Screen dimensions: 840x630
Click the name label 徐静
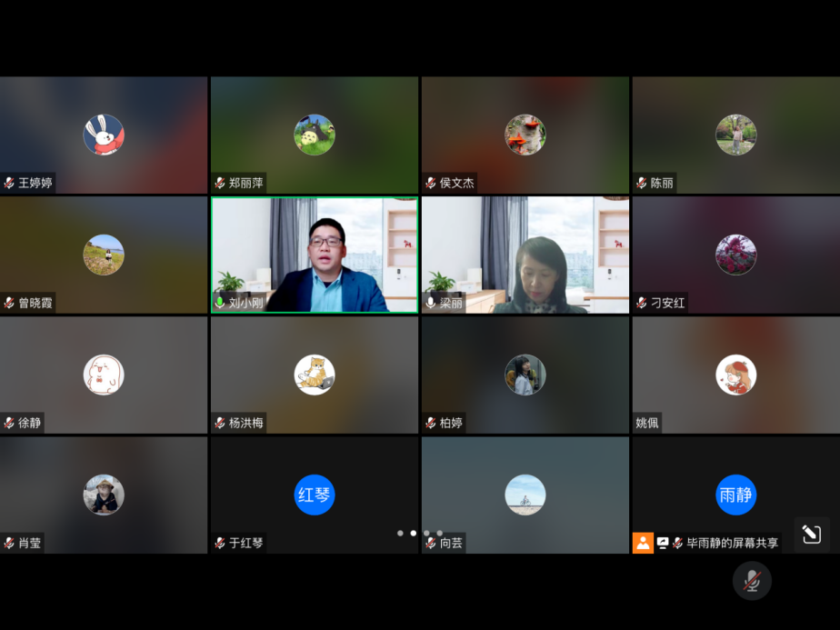pos(29,423)
